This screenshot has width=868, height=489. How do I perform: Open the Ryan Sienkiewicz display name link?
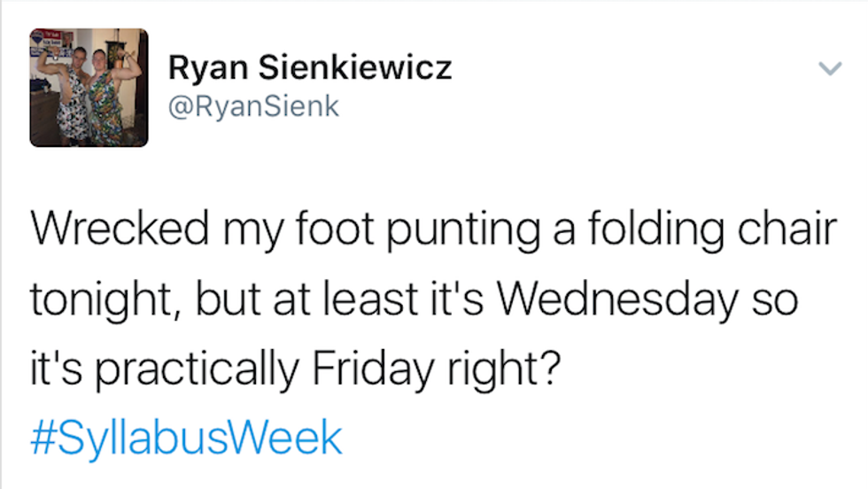[310, 67]
